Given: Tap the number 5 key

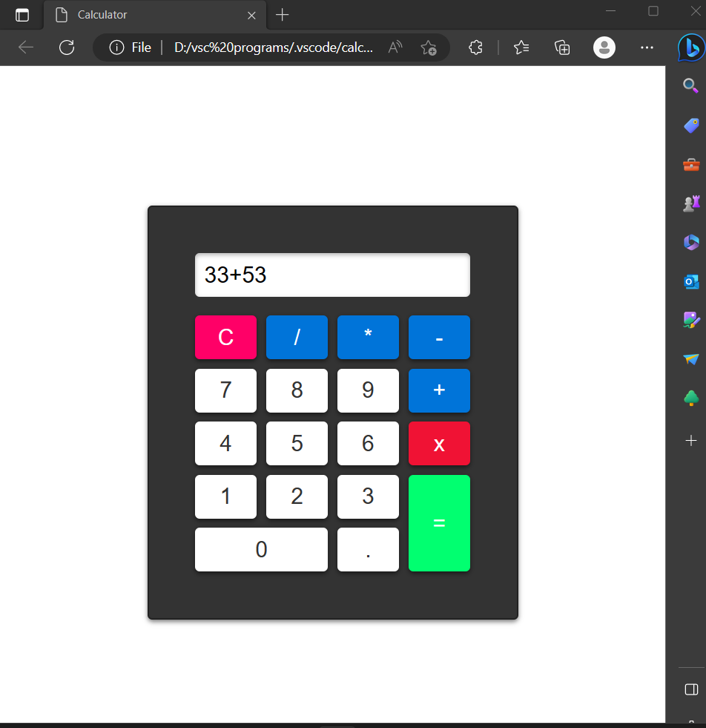Looking at the screenshot, I should 297,443.
